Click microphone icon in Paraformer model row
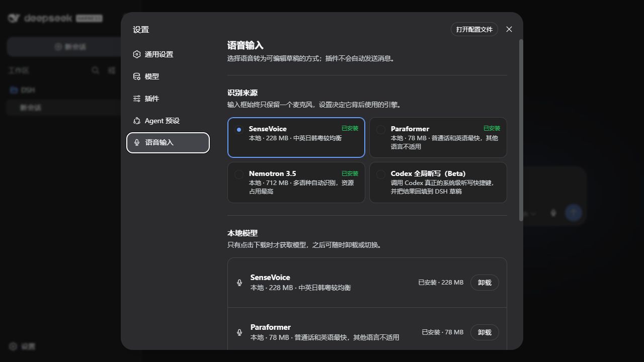This screenshot has height=362, width=644. [x=239, y=332]
